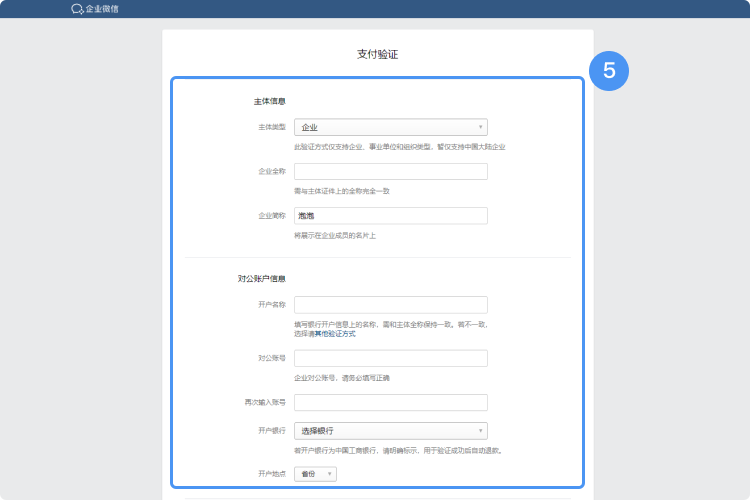Image resolution: width=750 pixels, height=500 pixels.
Task: Click the 开户银行 field label
Action: (272, 430)
